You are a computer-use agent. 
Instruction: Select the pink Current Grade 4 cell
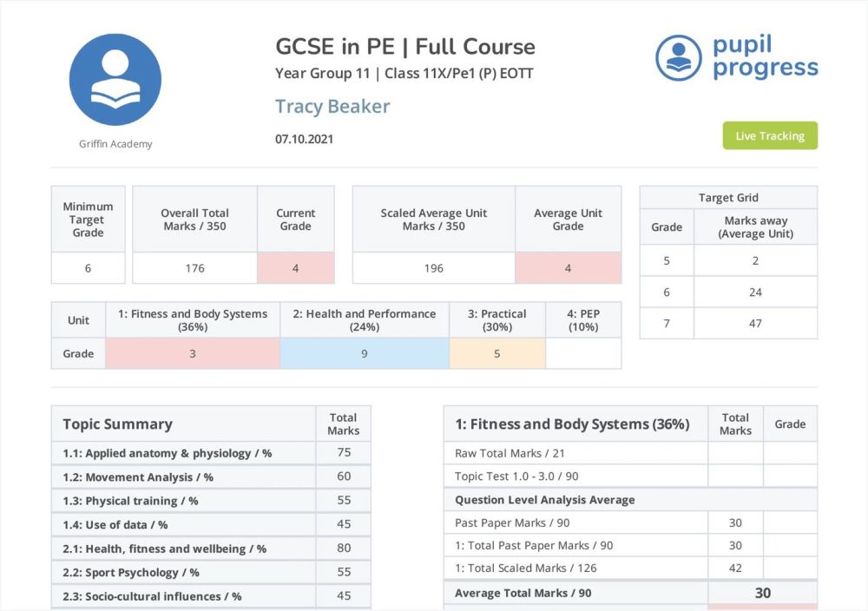[x=295, y=268]
